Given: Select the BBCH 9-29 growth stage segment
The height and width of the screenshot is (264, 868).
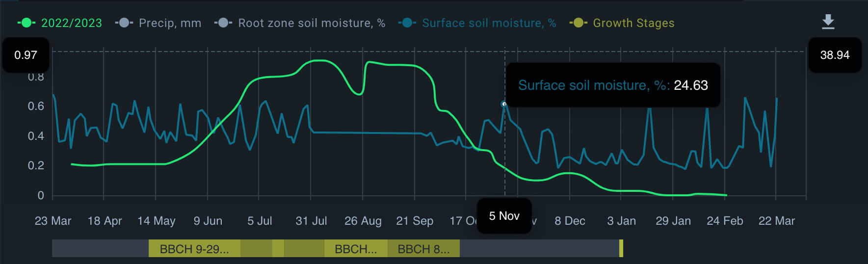Looking at the screenshot, I should (x=194, y=249).
